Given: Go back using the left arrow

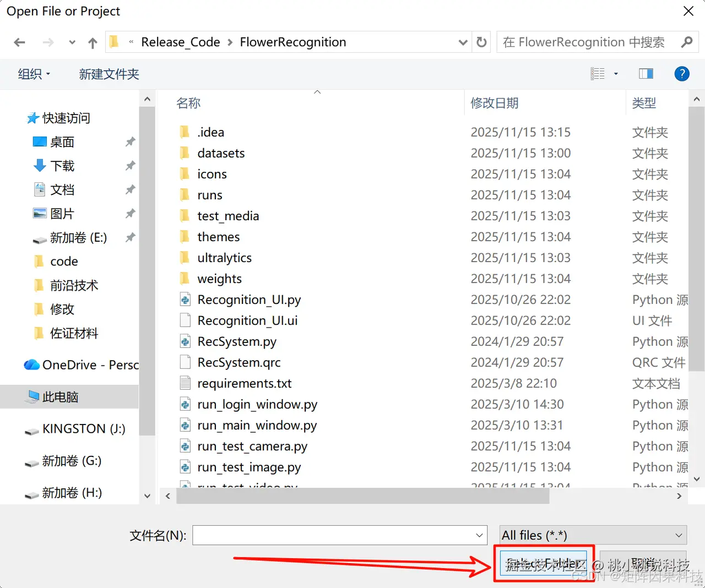Looking at the screenshot, I should (x=20, y=42).
